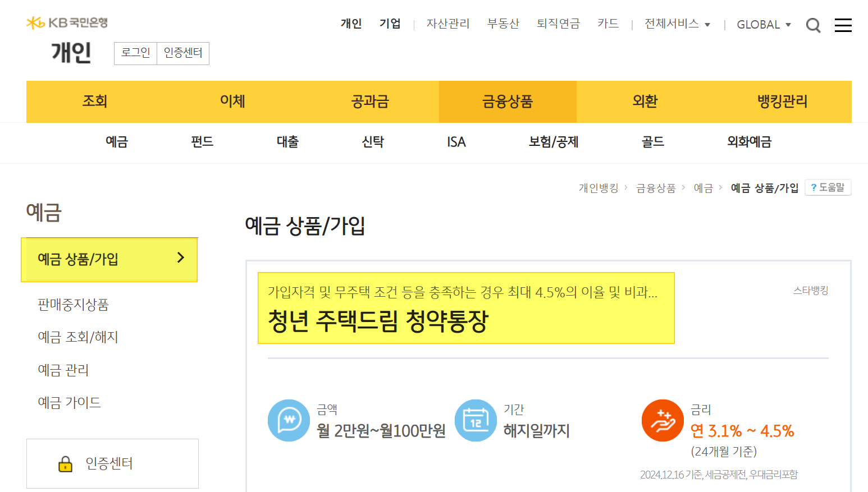Screen dimensions: 868x492
Task: Click the 해지일까지 period text
Action: (537, 431)
